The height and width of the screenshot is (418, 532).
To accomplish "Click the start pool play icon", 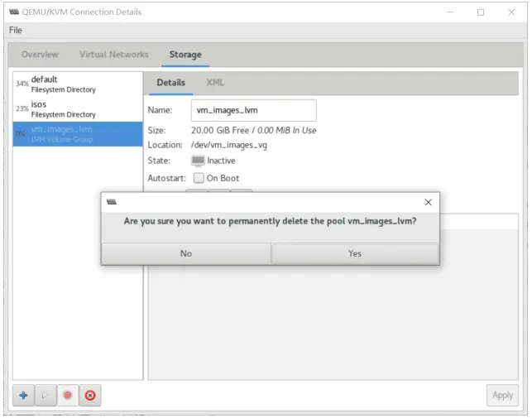I will (46, 396).
